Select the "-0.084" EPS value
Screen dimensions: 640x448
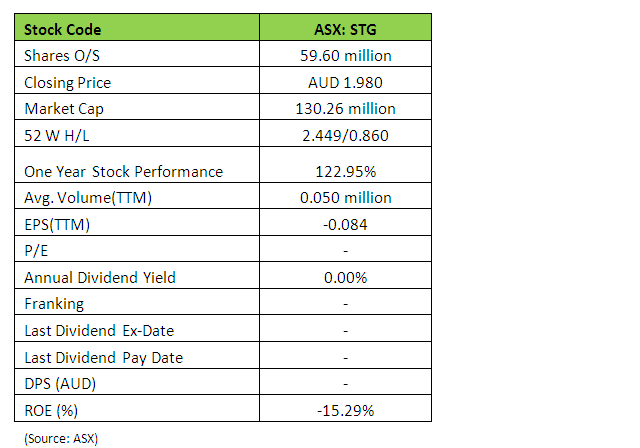point(345,224)
